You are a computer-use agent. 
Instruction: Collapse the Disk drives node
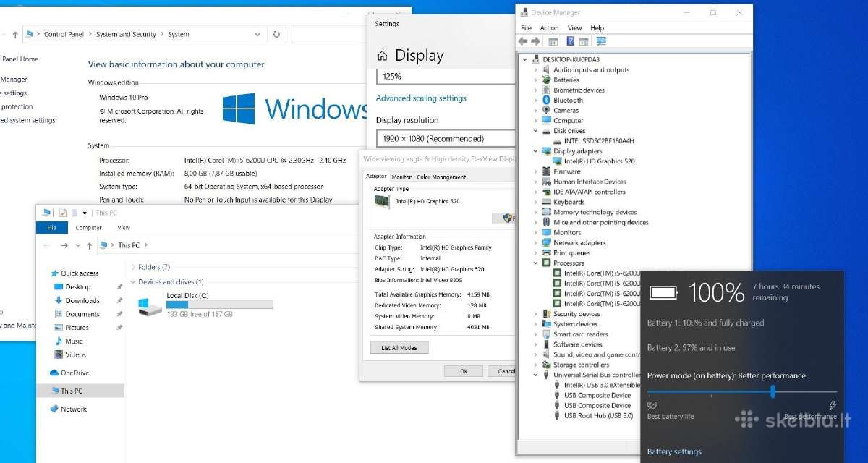[x=536, y=131]
